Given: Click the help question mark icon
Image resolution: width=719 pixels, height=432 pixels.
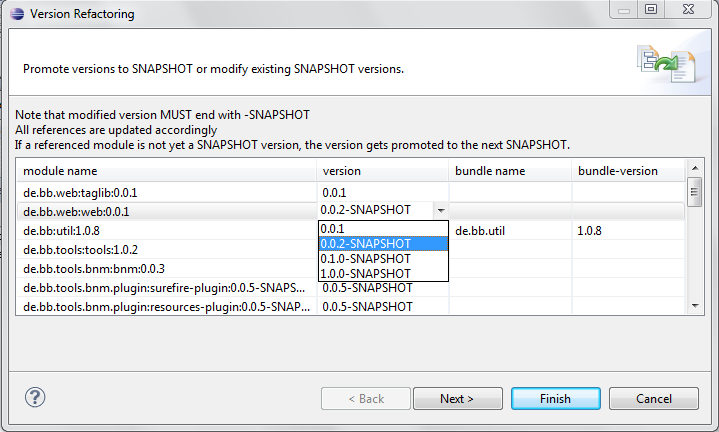Looking at the screenshot, I should [x=35, y=397].
